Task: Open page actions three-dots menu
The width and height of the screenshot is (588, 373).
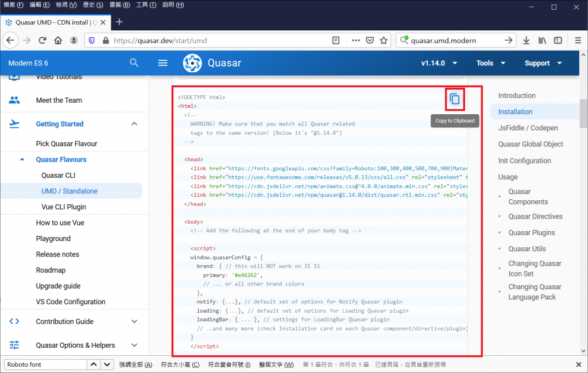Action: click(x=355, y=41)
